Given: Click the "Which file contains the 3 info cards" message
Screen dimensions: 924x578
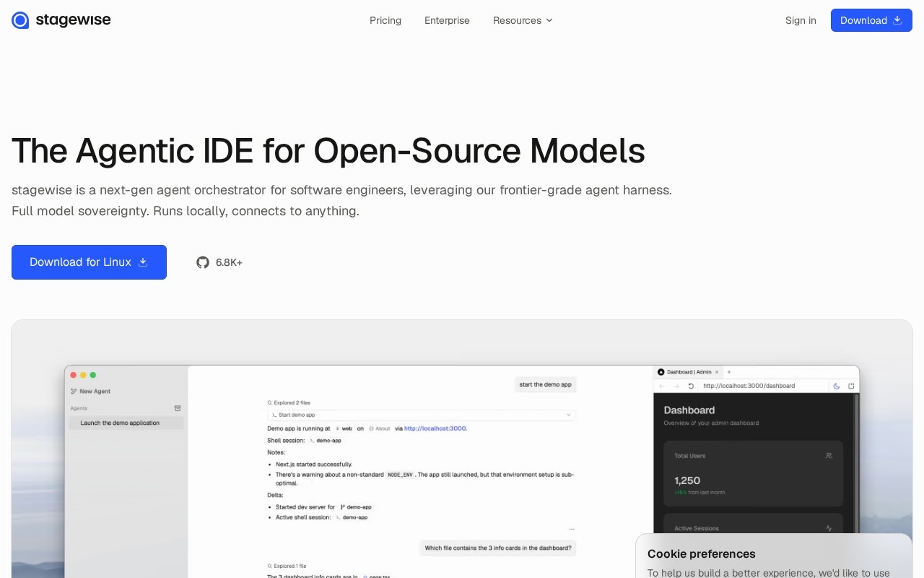Looking at the screenshot, I should 498,548.
